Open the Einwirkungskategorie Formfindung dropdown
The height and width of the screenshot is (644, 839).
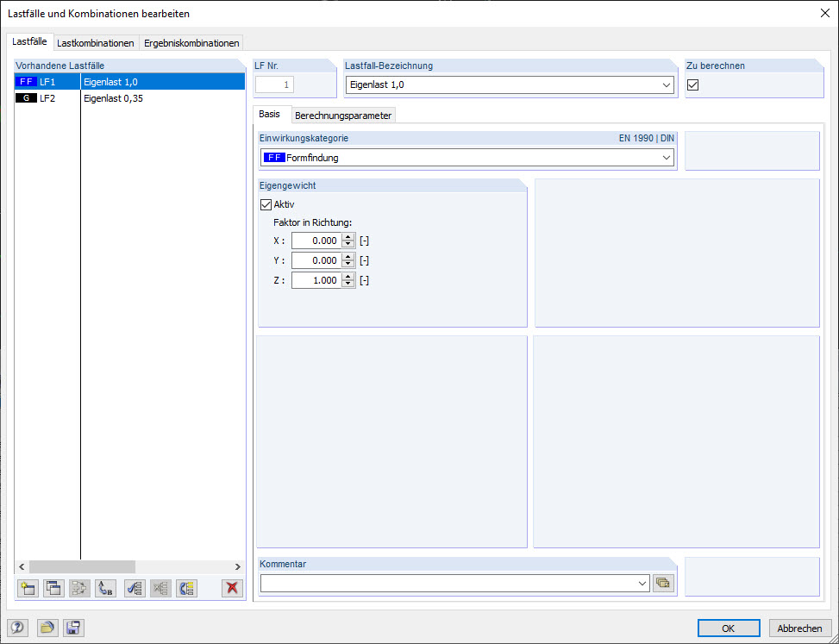tap(667, 158)
